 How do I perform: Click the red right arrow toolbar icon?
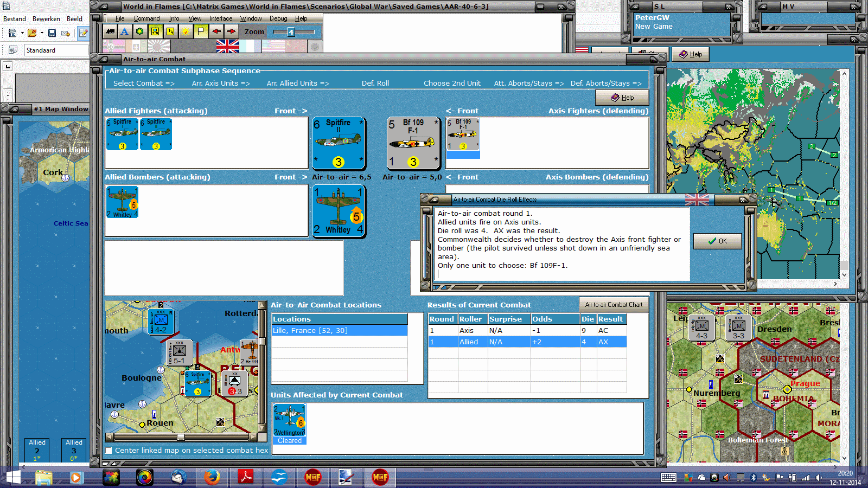click(x=231, y=31)
